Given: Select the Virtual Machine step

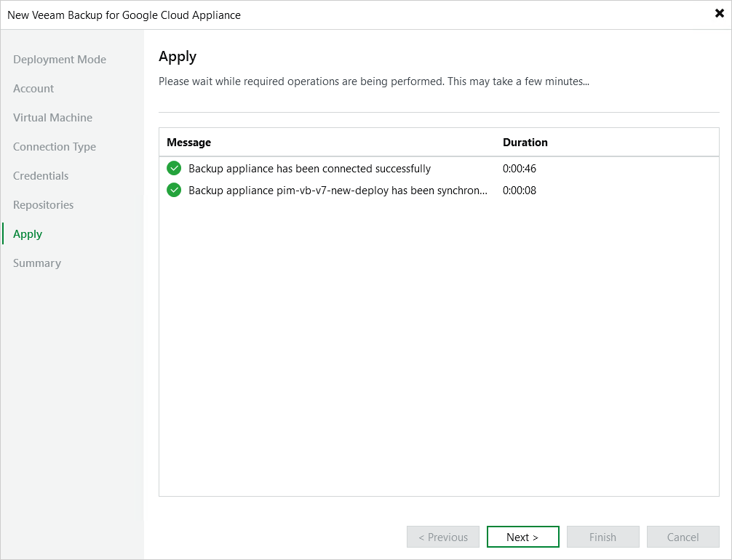Looking at the screenshot, I should coord(52,117).
